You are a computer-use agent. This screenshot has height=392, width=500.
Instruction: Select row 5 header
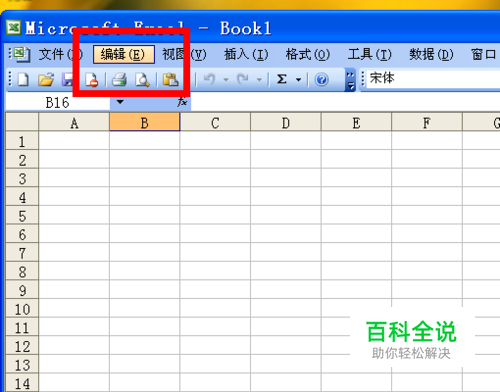22,215
